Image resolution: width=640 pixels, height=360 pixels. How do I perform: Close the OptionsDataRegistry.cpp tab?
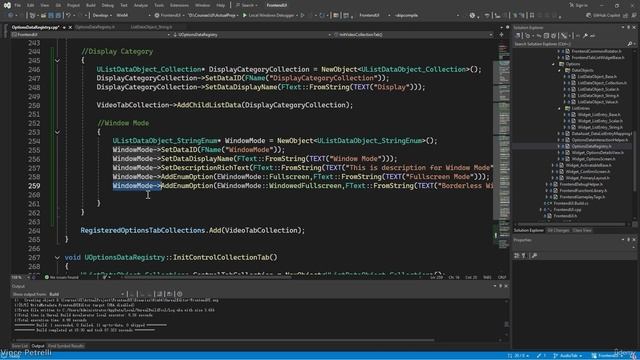click(70, 27)
